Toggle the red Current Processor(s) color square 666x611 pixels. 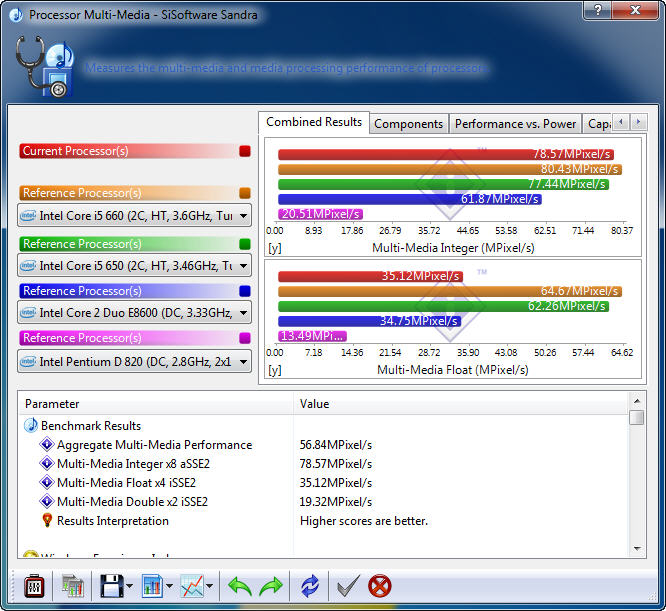pos(245,151)
